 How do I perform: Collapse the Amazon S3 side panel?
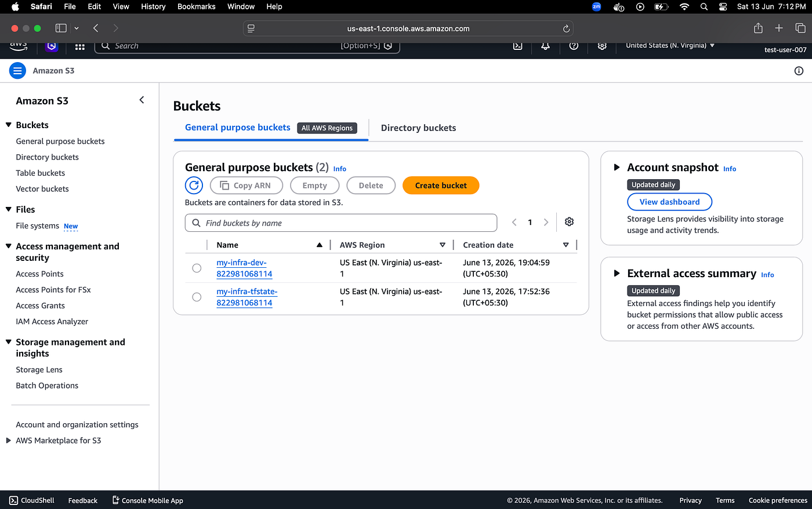pyautogui.click(x=142, y=100)
